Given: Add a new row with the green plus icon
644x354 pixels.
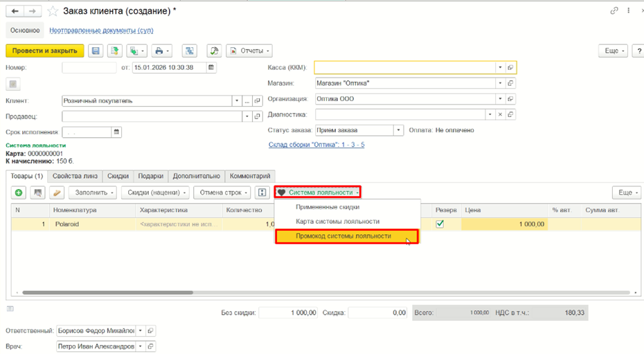Looking at the screenshot, I should (19, 193).
